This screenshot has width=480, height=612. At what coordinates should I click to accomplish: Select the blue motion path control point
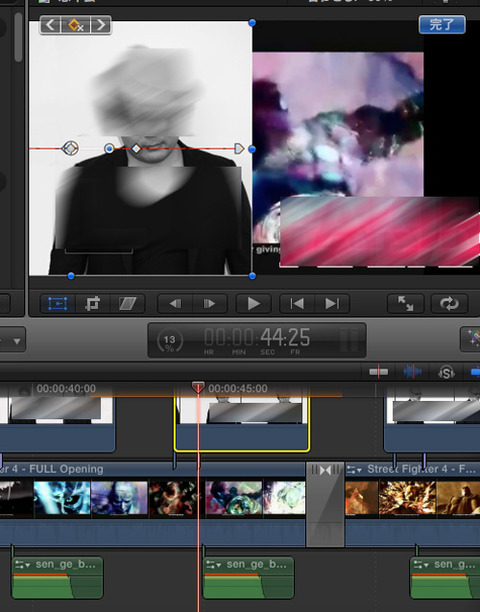point(109,148)
